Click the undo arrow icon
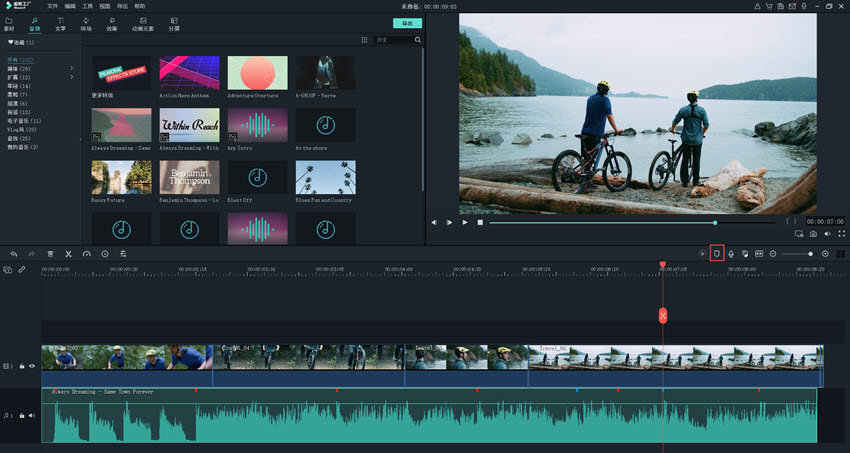Image resolution: width=850 pixels, height=453 pixels. click(x=14, y=254)
